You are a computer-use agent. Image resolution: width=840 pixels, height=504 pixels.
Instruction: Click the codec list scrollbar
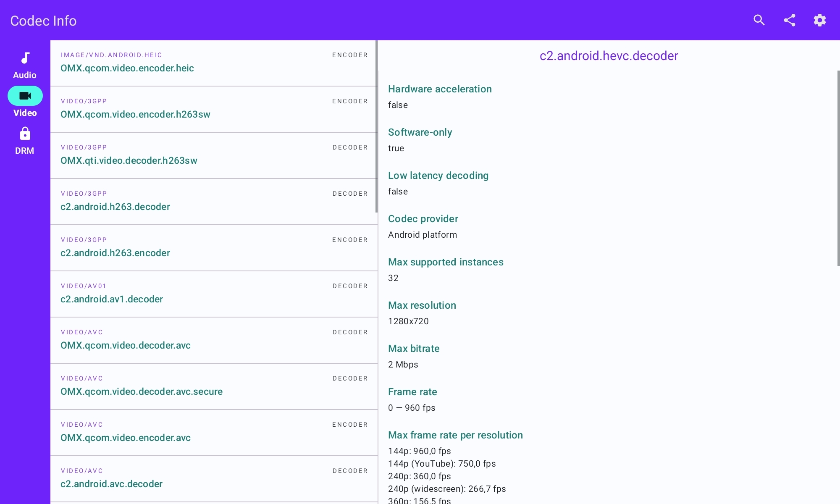tap(376, 126)
